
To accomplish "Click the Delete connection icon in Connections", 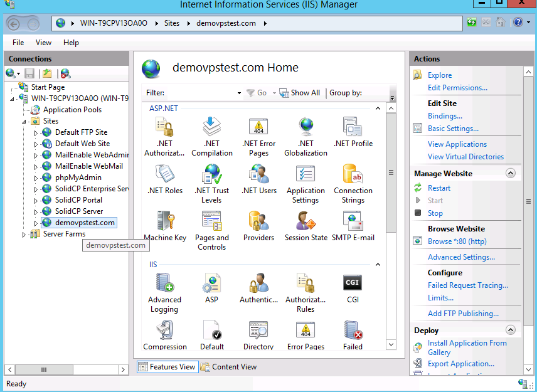I will click(x=65, y=73).
